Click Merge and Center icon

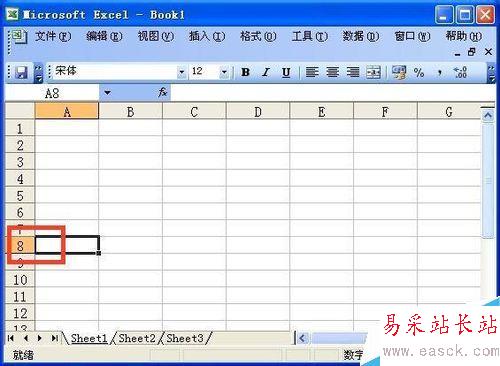(x=373, y=72)
